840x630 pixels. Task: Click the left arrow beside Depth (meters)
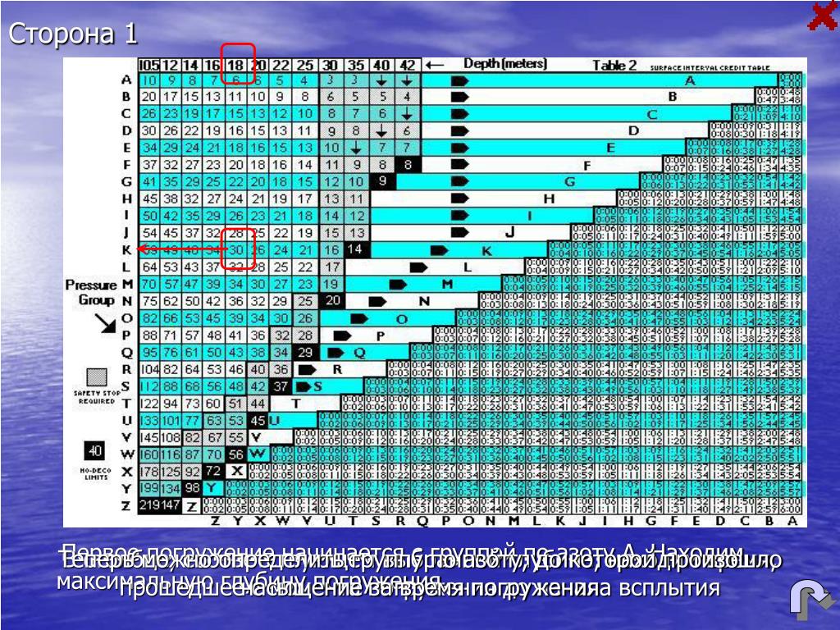point(434,66)
